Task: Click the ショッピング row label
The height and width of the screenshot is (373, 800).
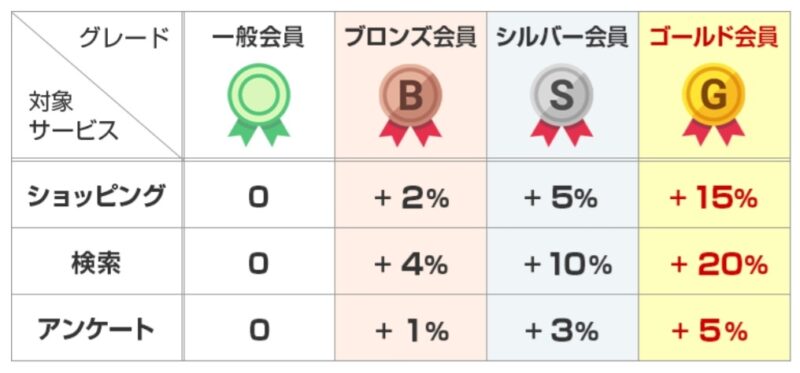Action: (x=96, y=196)
